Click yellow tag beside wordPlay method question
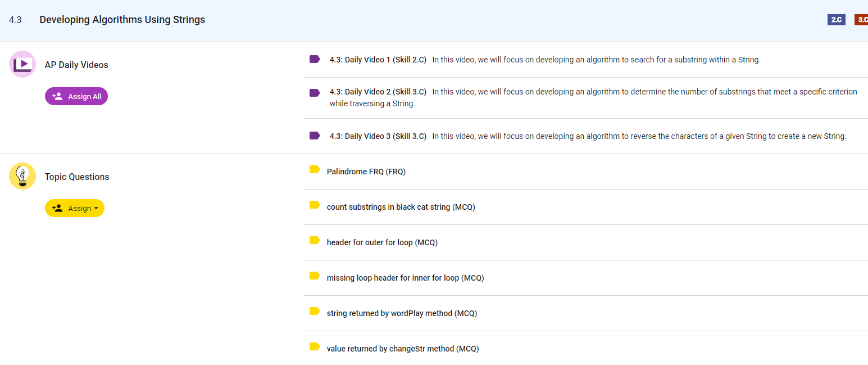This screenshot has width=868, height=365. [315, 312]
